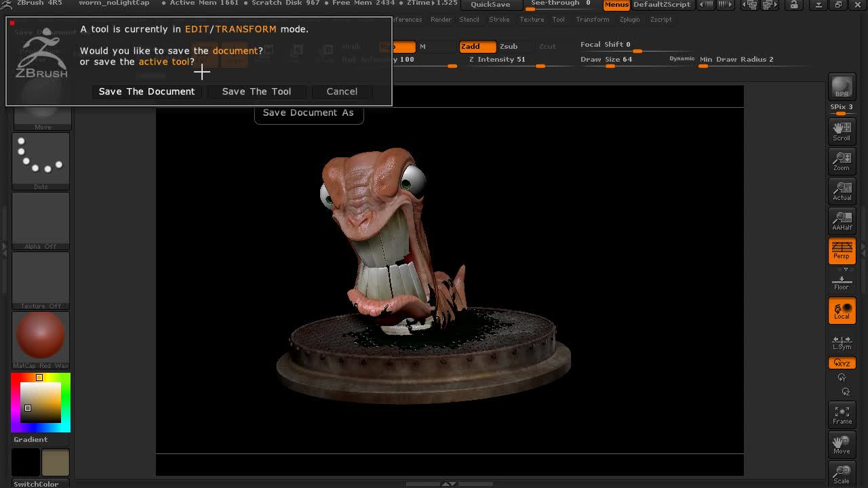The width and height of the screenshot is (868, 488).
Task: Select the Move navigation icon at right
Action: tap(842, 445)
